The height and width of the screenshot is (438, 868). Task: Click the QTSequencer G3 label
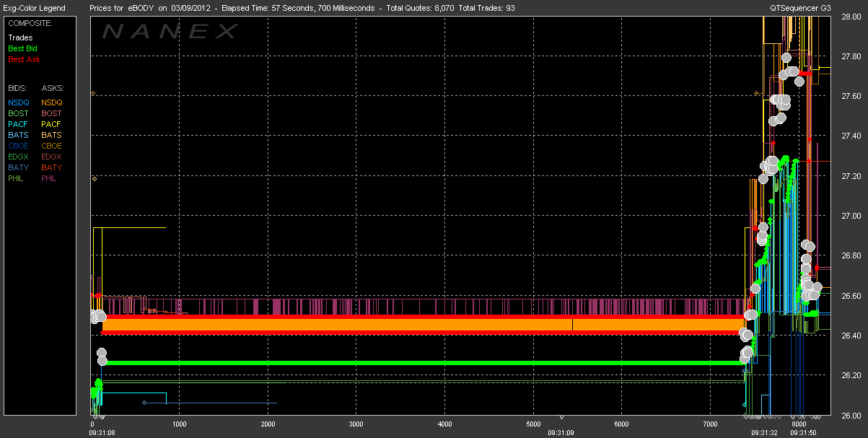point(799,8)
